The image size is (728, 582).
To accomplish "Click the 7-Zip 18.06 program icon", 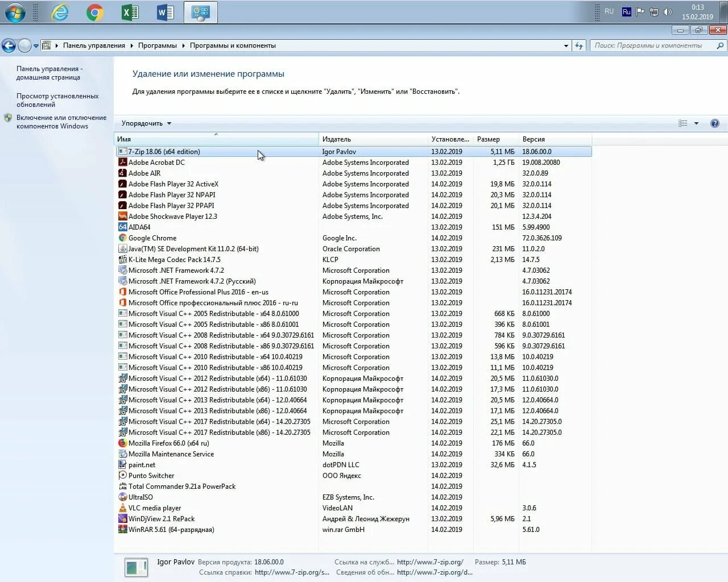I will click(122, 152).
